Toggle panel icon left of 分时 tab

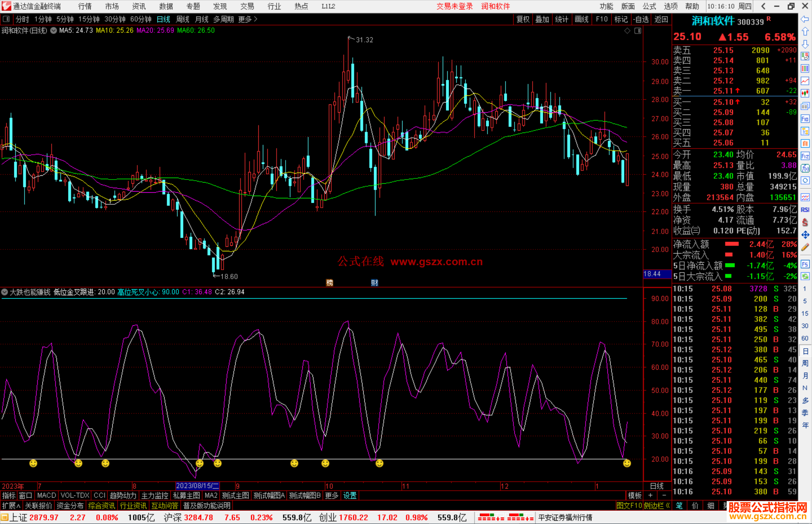[6, 19]
